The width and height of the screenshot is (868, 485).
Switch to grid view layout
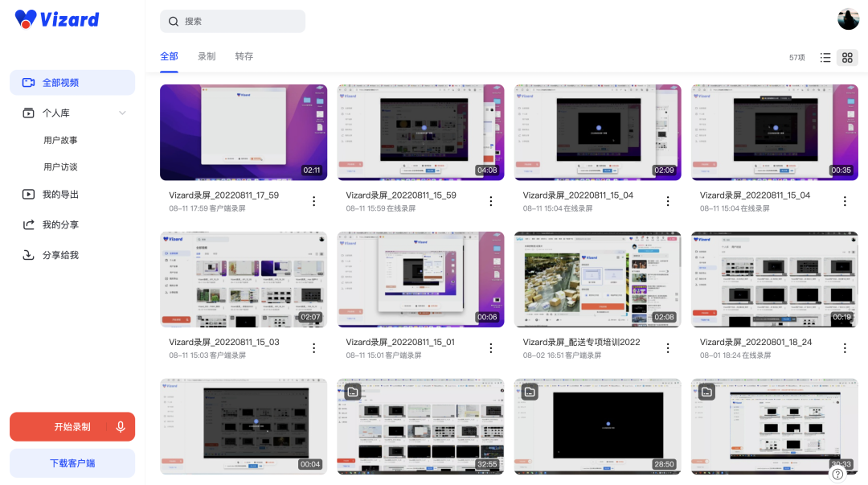tap(847, 57)
